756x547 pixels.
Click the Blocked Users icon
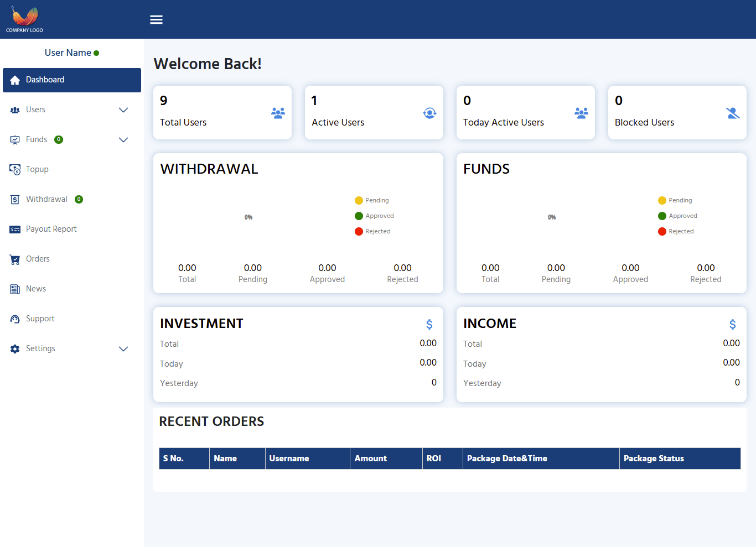point(733,113)
